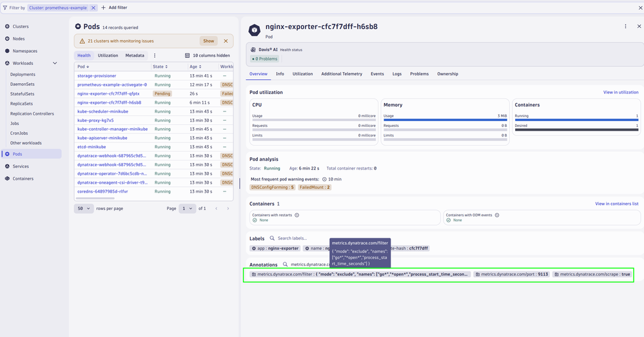Click the 10 min timeframe clock icon
The image size is (644, 337).
[x=324, y=179]
